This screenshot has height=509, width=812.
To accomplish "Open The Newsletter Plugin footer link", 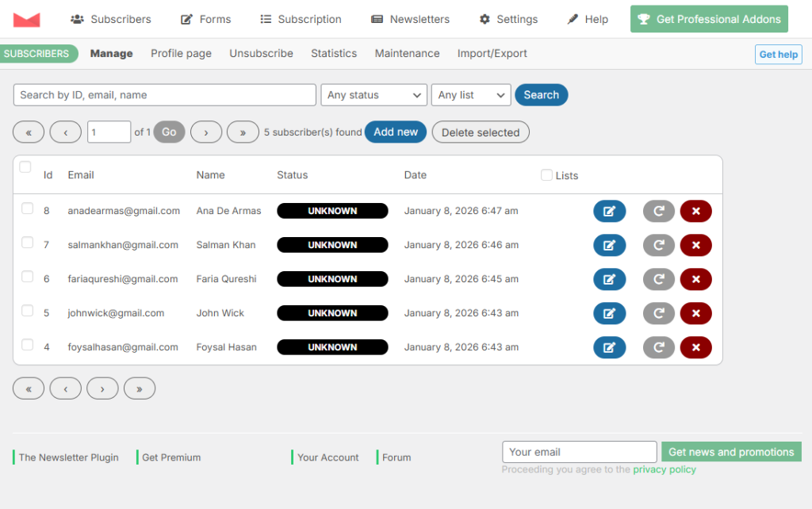I will pos(69,457).
